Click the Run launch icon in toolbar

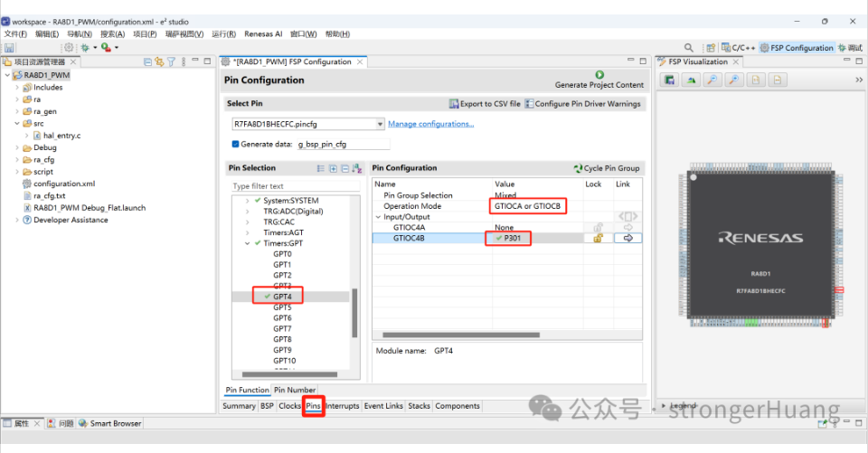pos(106,48)
